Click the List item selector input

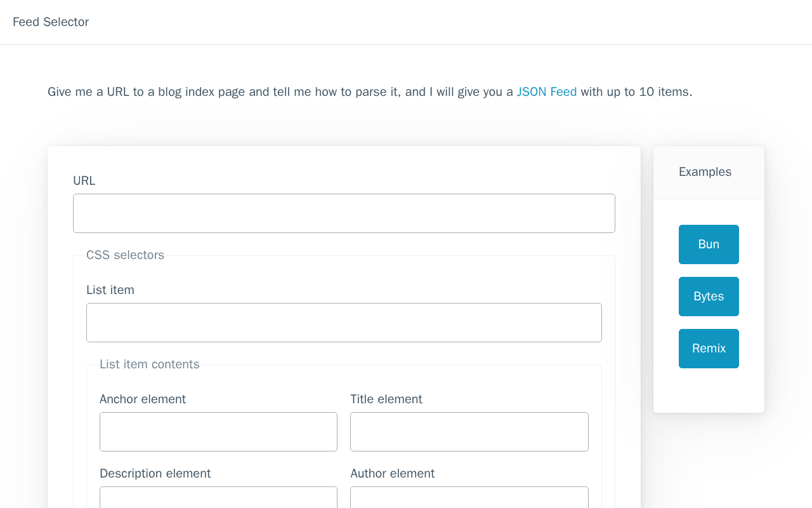[x=344, y=323]
